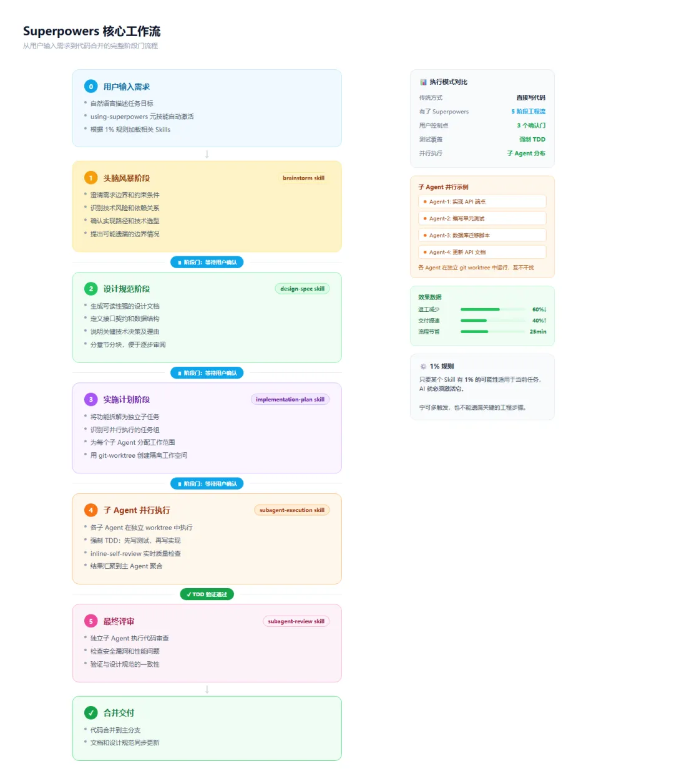This screenshot has width=674, height=784.
Task: Click the purple step 3 circle icon
Action: [x=91, y=400]
